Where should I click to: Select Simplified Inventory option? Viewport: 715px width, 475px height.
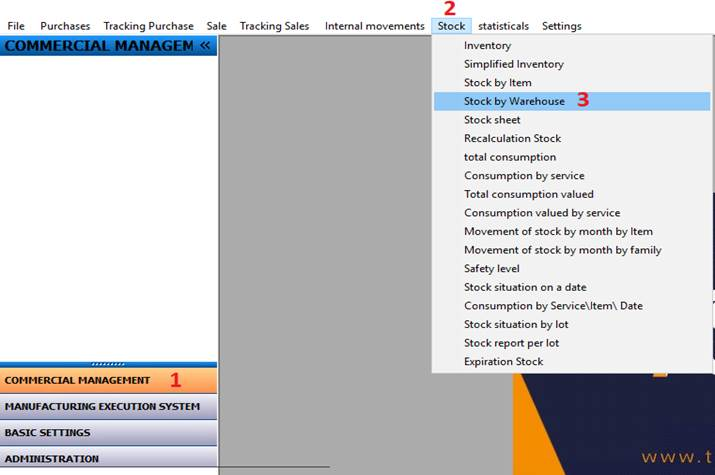click(x=513, y=64)
